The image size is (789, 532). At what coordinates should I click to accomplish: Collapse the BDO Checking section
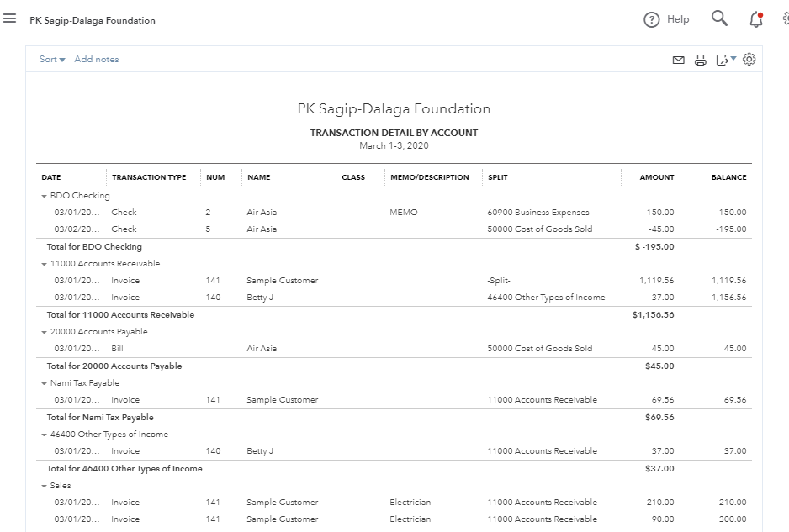coord(44,196)
